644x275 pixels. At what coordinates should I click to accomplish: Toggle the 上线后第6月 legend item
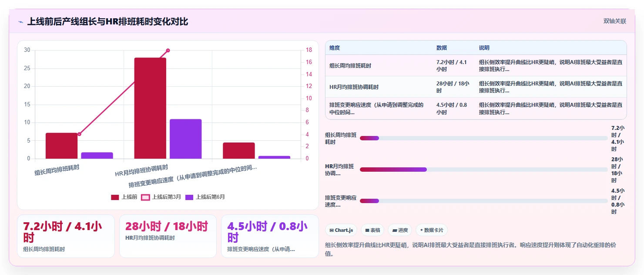tap(205, 197)
